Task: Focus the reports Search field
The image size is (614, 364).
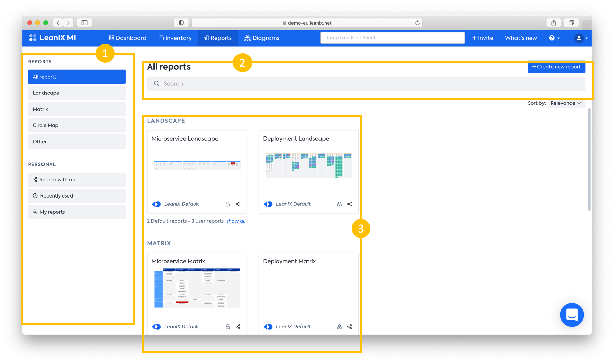Action: (366, 83)
